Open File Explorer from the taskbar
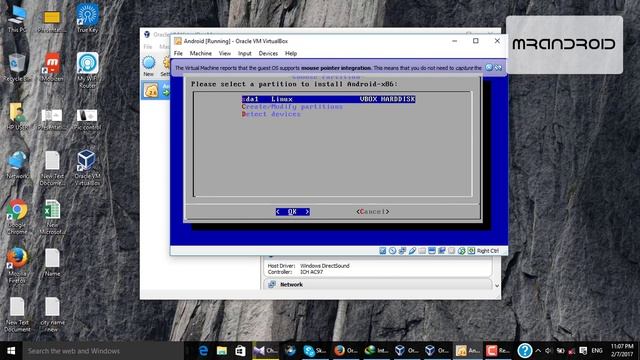 click(222, 351)
